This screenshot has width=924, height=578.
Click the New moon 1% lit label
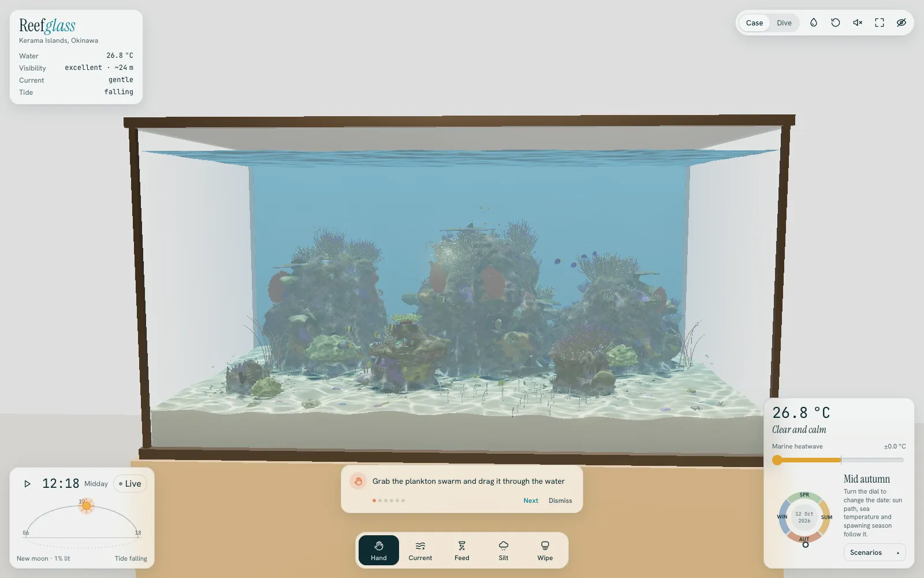tap(43, 558)
